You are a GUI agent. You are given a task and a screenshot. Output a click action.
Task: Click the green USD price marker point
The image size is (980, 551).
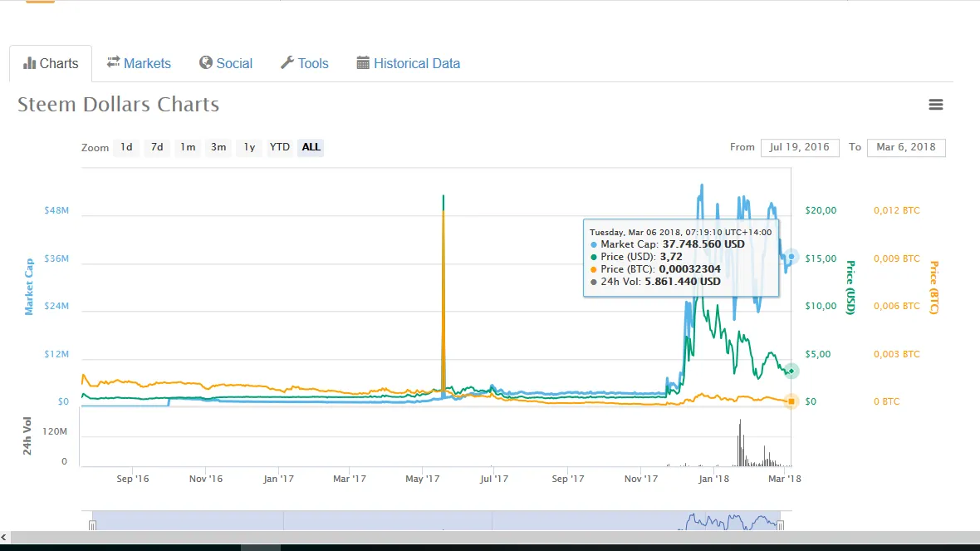pyautogui.click(x=791, y=371)
